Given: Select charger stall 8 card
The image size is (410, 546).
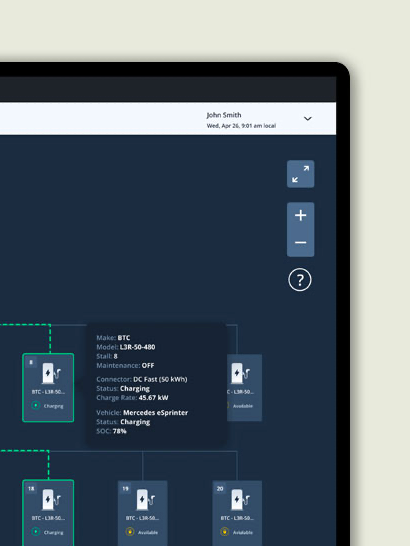Looking at the screenshot, I should [48, 388].
